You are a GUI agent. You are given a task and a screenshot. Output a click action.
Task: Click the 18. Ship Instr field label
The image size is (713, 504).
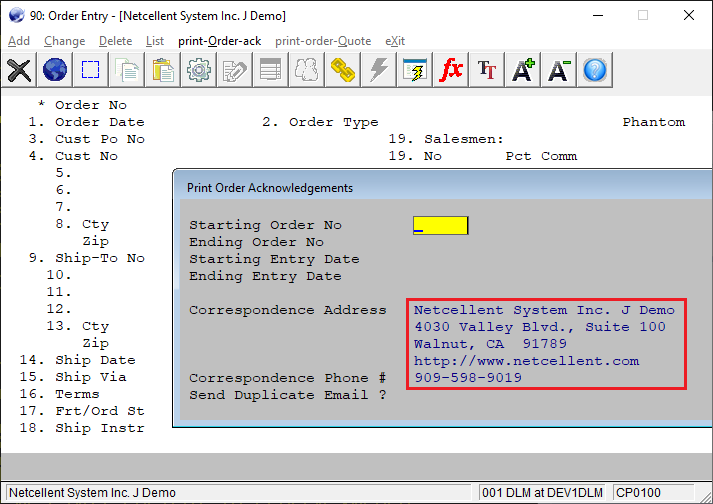tap(82, 428)
